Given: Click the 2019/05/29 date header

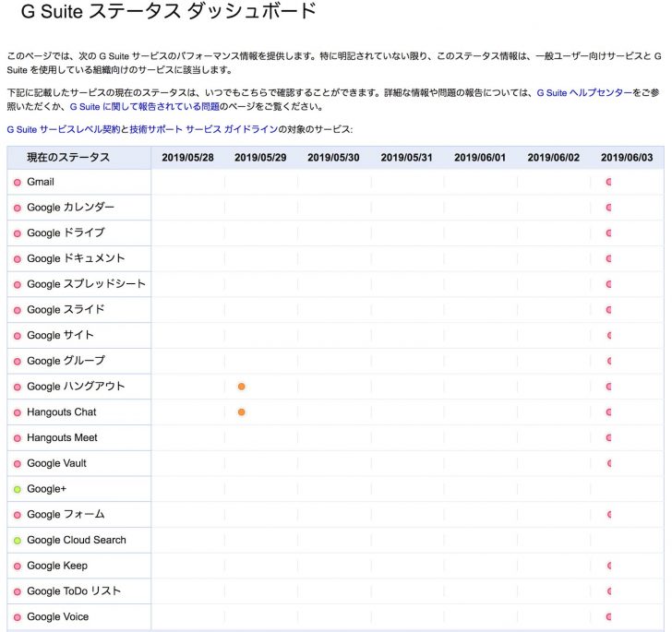Looking at the screenshot, I should 260,158.
